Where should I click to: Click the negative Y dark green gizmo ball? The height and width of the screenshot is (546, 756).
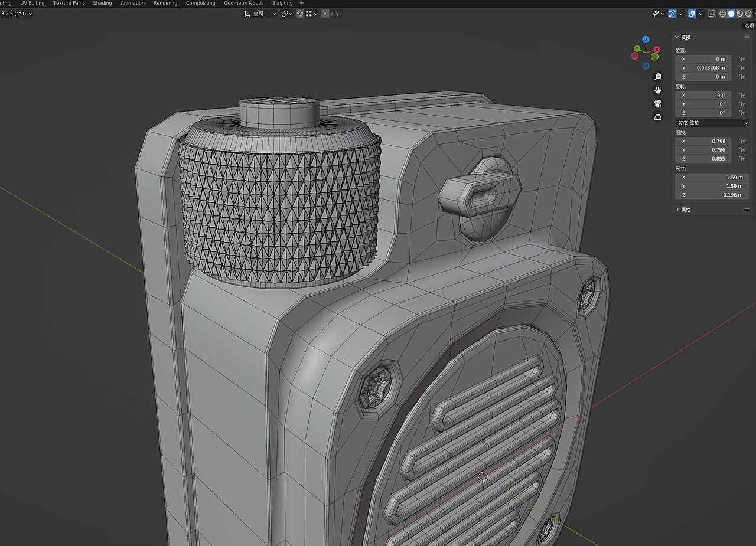[x=655, y=57]
